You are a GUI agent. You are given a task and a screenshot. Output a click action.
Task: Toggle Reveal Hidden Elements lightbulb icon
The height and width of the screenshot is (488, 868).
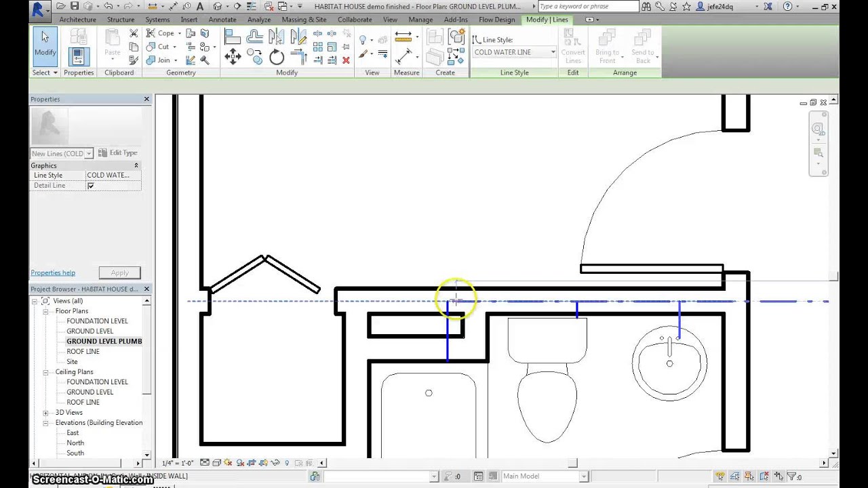pyautogui.click(x=286, y=463)
